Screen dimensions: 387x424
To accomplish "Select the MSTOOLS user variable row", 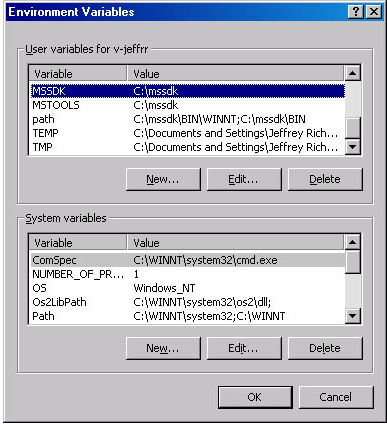I will 188,105.
